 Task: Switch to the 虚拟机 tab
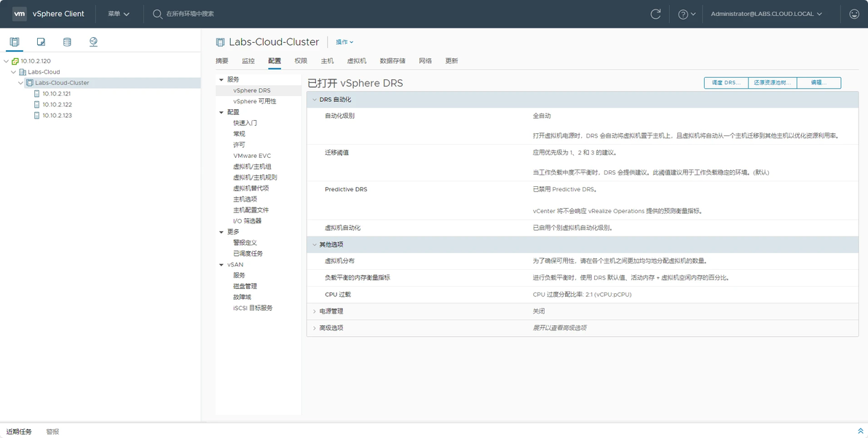coord(357,61)
